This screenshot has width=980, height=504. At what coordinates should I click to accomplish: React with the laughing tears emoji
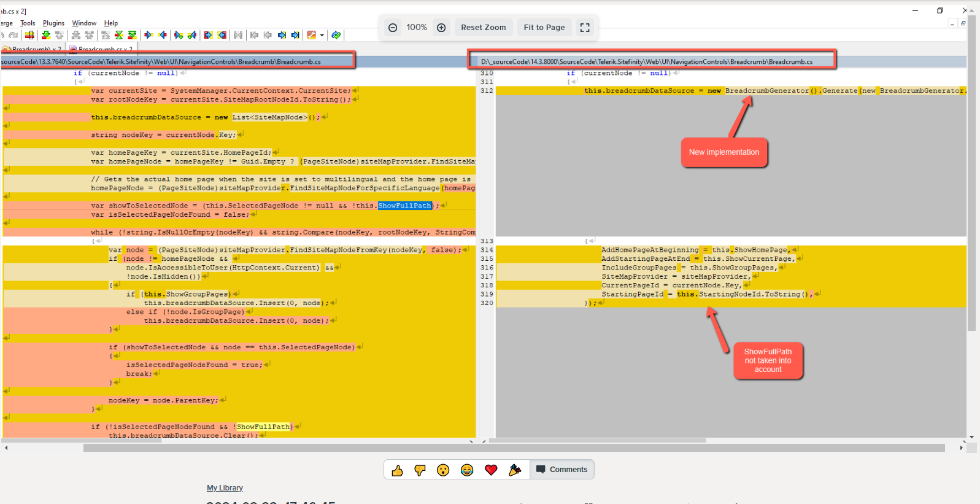coord(467,470)
